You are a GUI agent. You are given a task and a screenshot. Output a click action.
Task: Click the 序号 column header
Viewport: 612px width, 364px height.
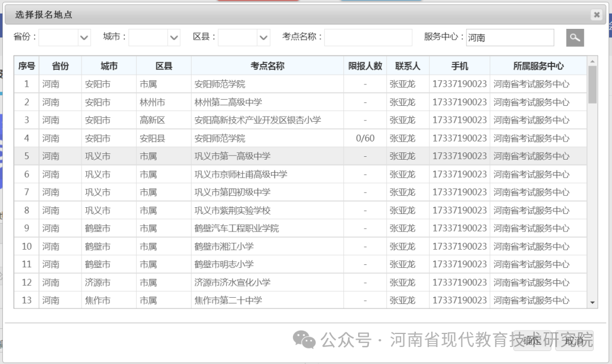coord(27,66)
